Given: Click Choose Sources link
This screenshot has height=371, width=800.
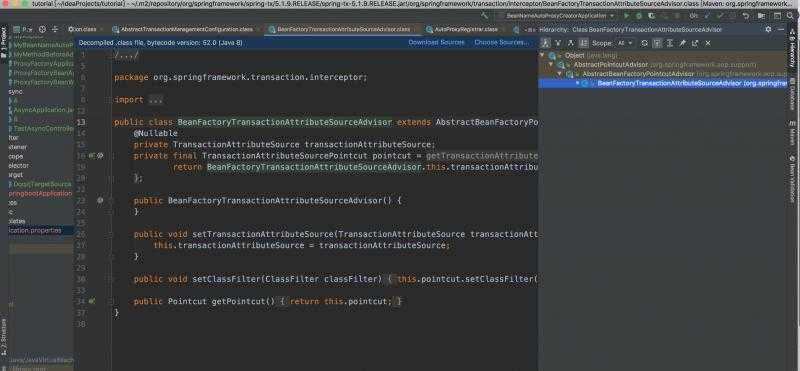Looking at the screenshot, I should click(502, 42).
